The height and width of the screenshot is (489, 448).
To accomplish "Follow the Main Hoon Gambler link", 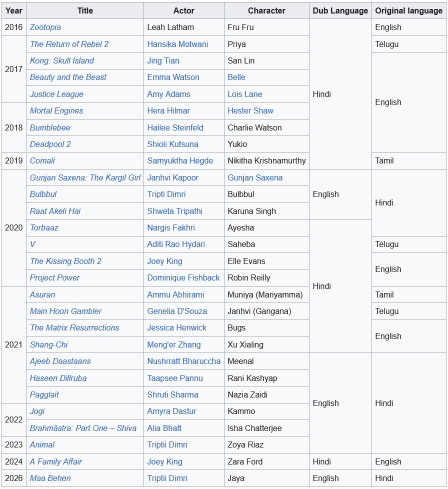I will [66, 311].
